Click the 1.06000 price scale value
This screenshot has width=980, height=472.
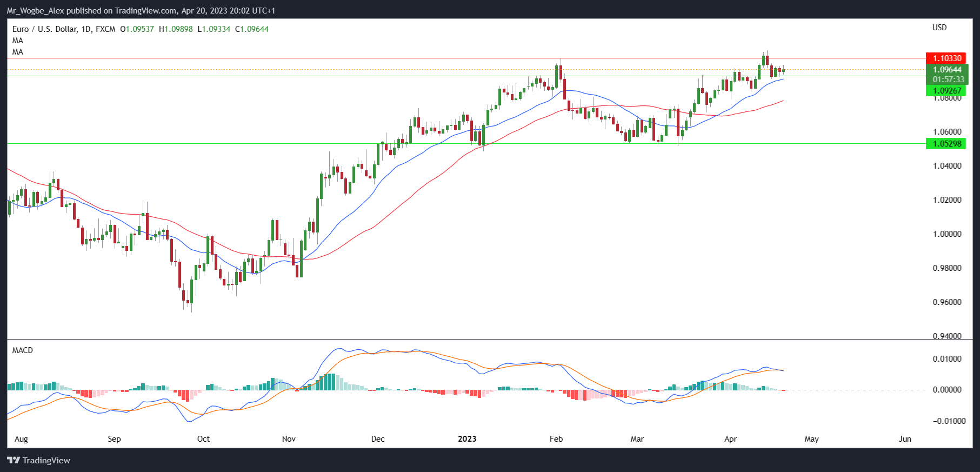[947, 132]
